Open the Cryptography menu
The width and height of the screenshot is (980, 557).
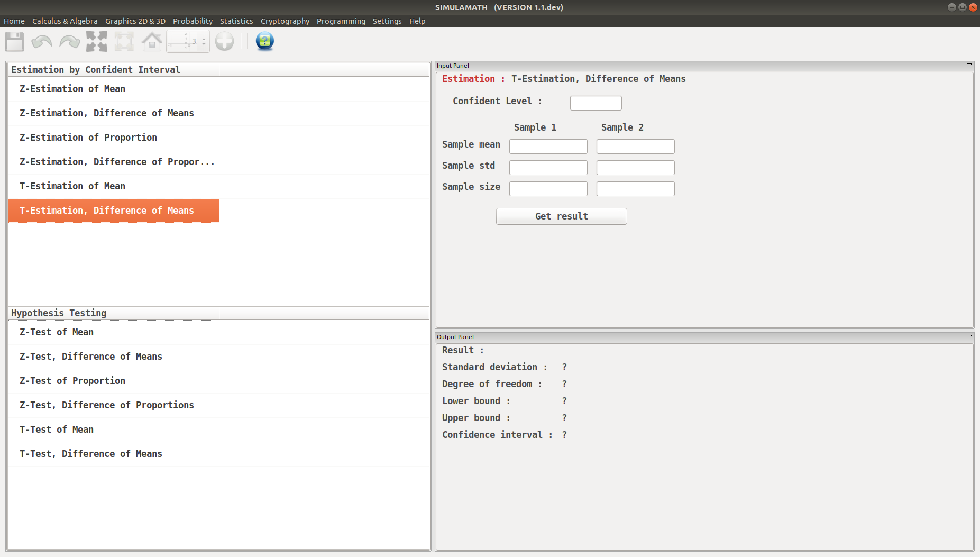tap(285, 21)
